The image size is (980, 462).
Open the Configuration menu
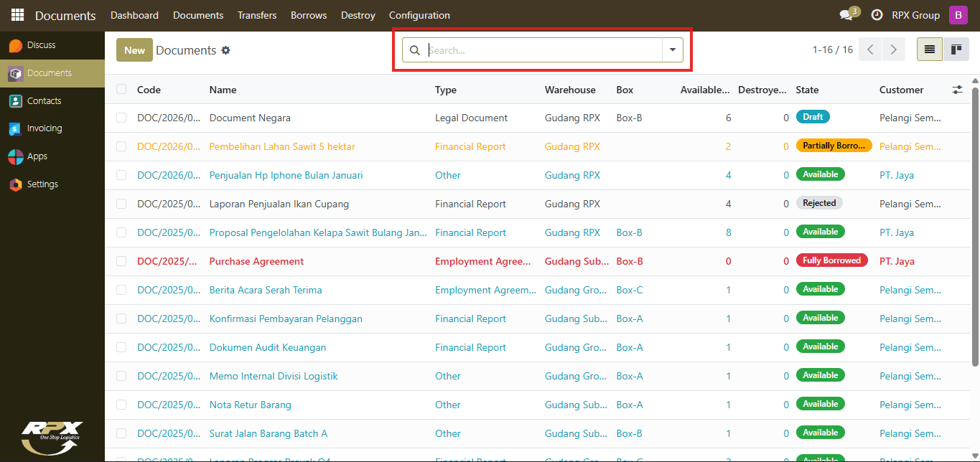[419, 15]
